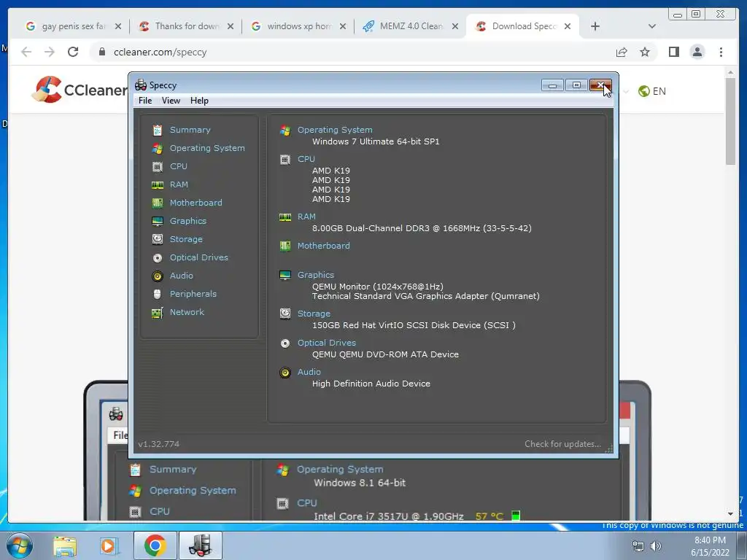Open the View menu in Speccy
Image resolution: width=747 pixels, height=560 pixels.
click(x=171, y=101)
